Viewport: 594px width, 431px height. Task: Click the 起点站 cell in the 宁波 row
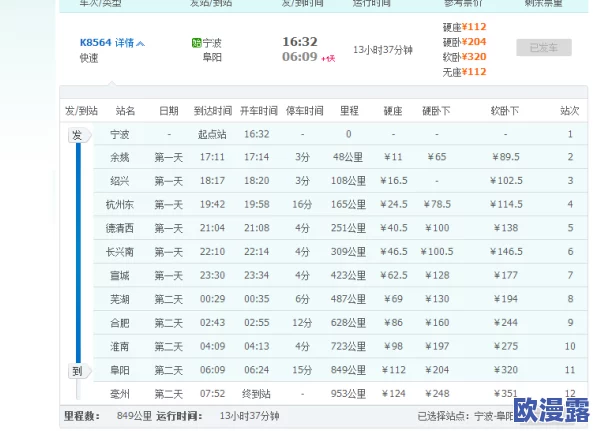point(212,134)
